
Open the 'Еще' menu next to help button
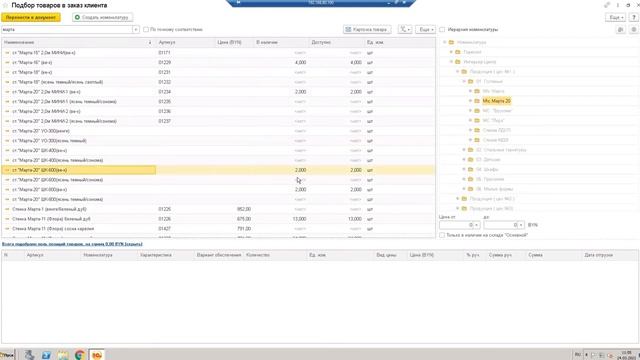coord(615,18)
